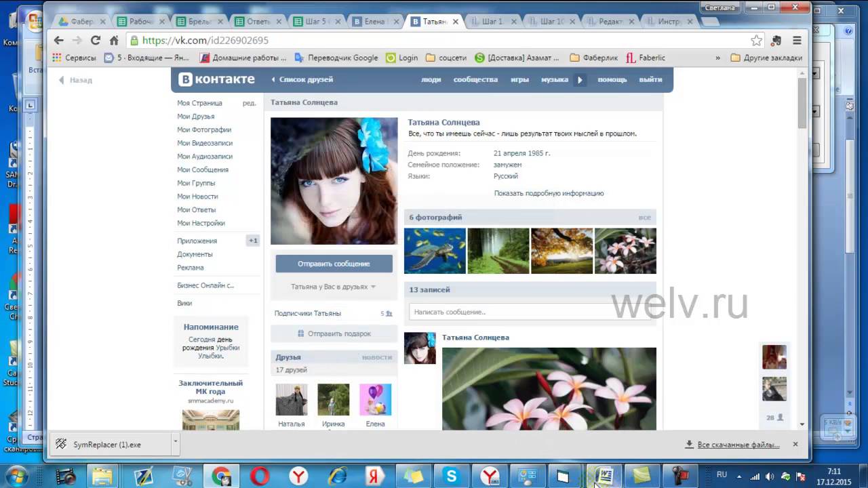Open Мои Друзья
This screenshot has width=868, height=488.
click(195, 117)
